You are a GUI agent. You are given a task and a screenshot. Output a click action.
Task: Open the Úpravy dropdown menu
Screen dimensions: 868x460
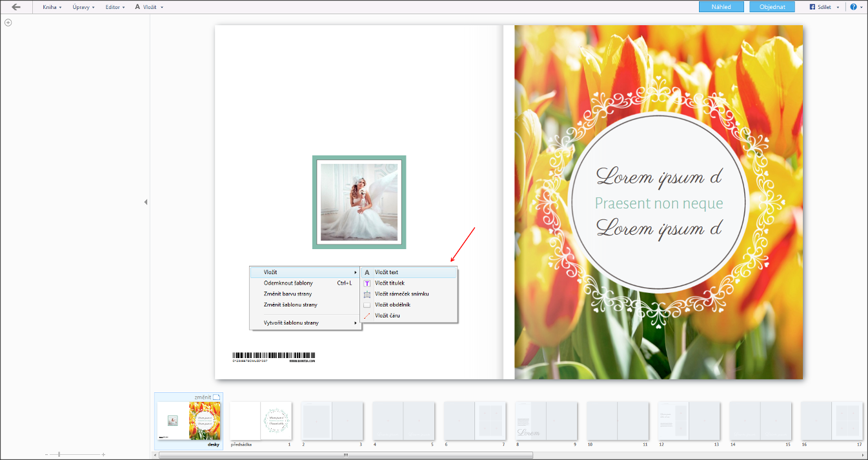(84, 7)
